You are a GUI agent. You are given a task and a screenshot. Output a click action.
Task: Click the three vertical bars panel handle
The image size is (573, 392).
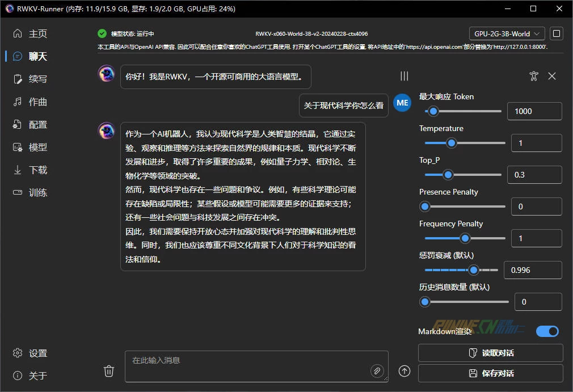404,76
